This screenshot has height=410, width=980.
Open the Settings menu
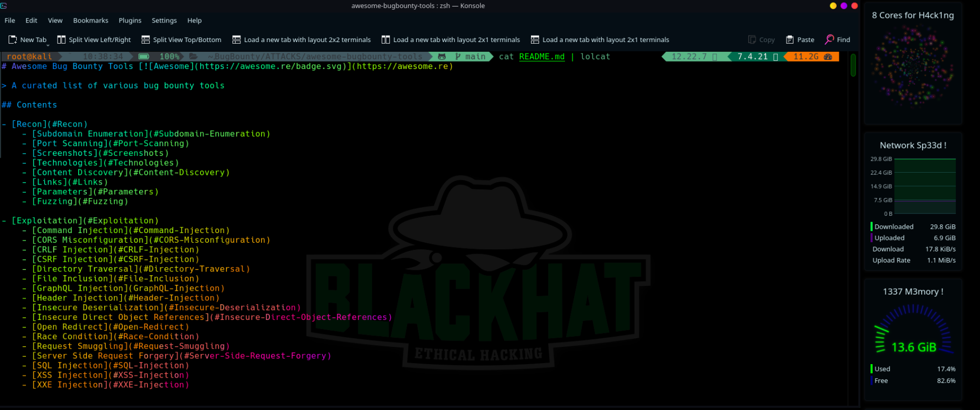(x=164, y=20)
